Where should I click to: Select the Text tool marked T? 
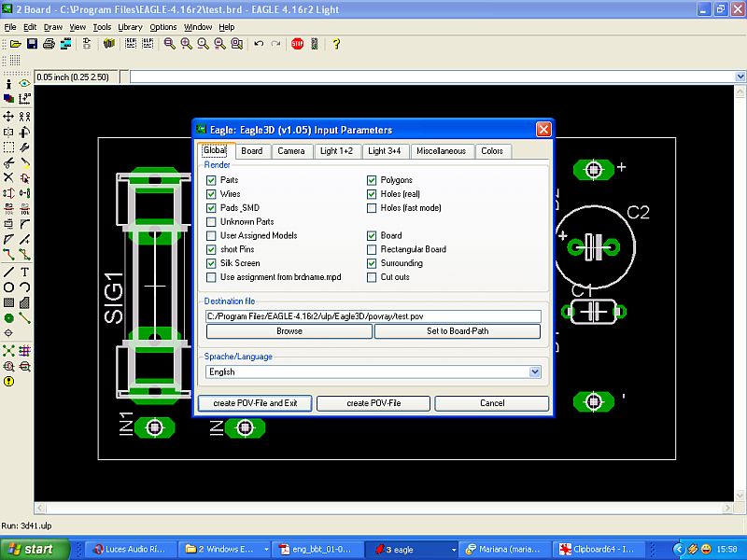pyautogui.click(x=25, y=272)
